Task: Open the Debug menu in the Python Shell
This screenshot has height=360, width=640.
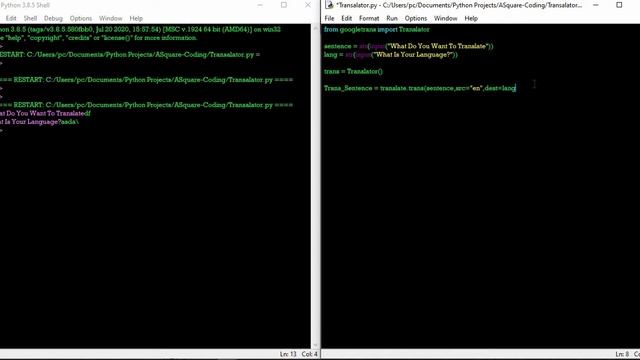Action: (x=53, y=18)
